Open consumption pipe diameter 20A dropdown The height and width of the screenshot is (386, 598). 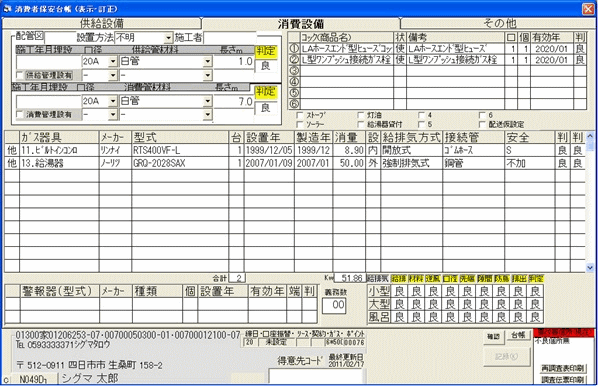[x=113, y=101]
